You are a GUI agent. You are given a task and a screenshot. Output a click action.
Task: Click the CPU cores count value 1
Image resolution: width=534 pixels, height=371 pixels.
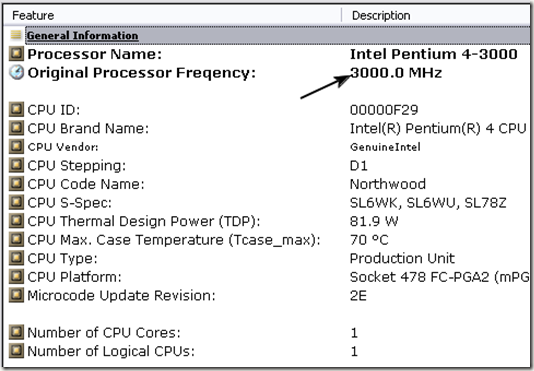click(354, 333)
